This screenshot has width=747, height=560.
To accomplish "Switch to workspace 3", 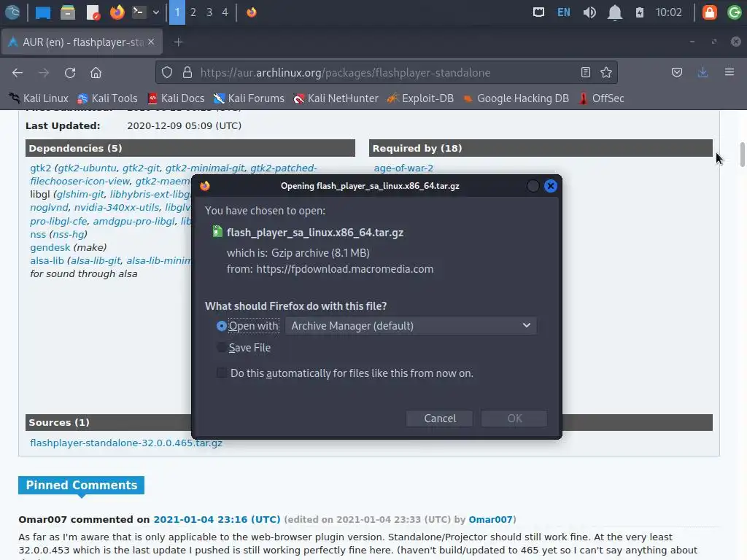I will click(209, 12).
